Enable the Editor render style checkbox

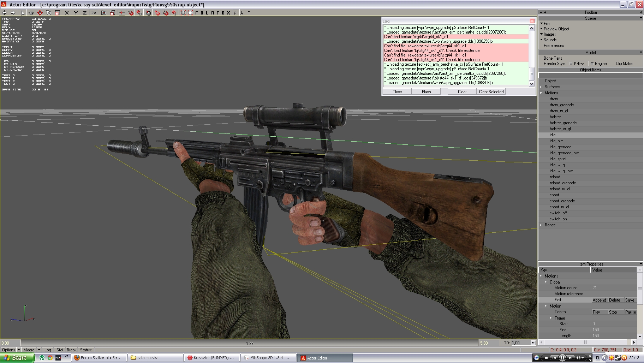[571, 64]
